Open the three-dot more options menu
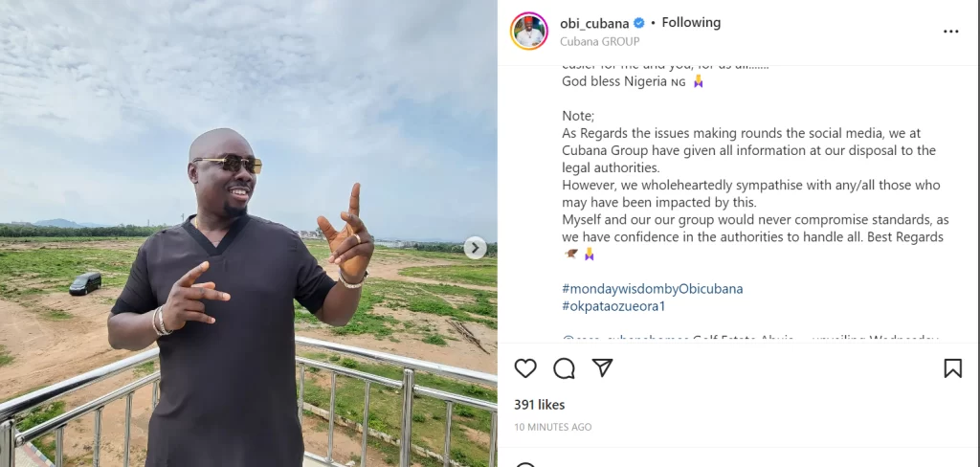 pos(950,32)
